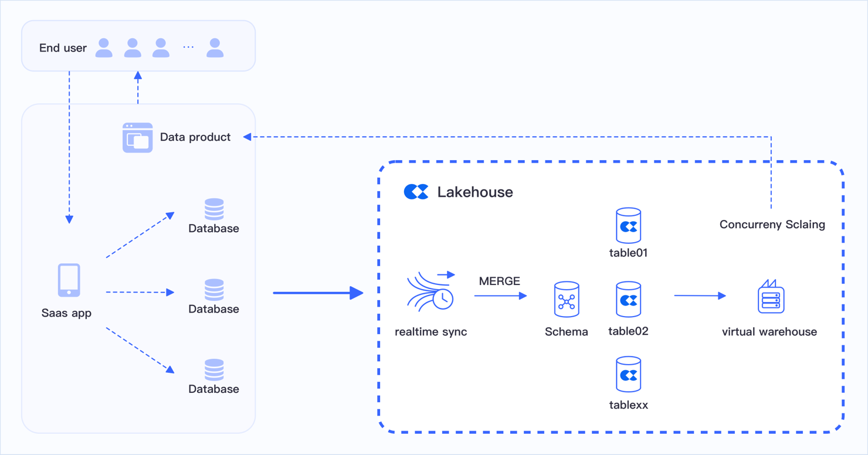The width and height of the screenshot is (868, 455).
Task: Select the realtime sync icon
Action: tap(431, 291)
